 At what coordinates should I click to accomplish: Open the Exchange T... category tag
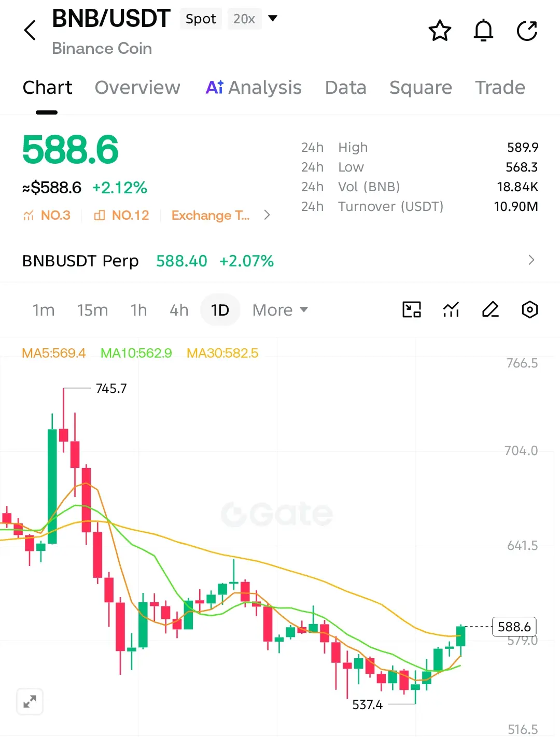tap(211, 215)
